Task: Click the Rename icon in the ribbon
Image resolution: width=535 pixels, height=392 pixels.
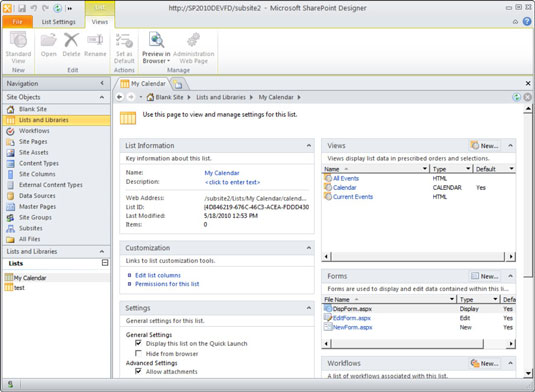Action: tap(95, 40)
